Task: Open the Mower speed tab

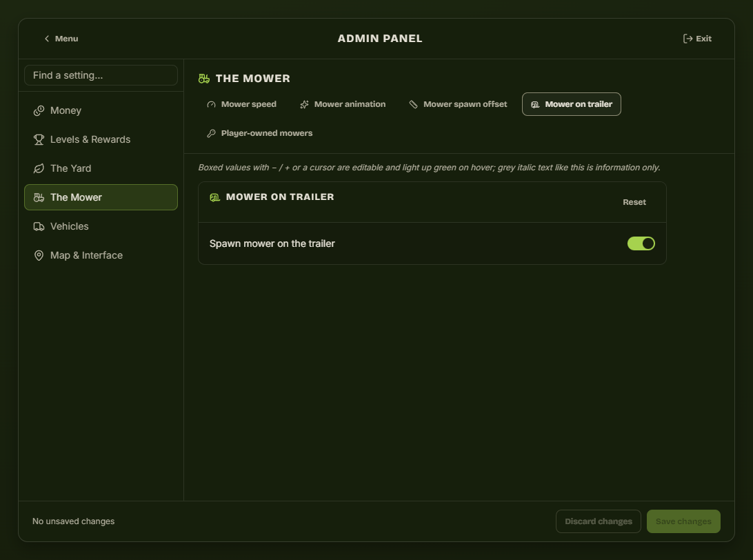Action: [241, 104]
